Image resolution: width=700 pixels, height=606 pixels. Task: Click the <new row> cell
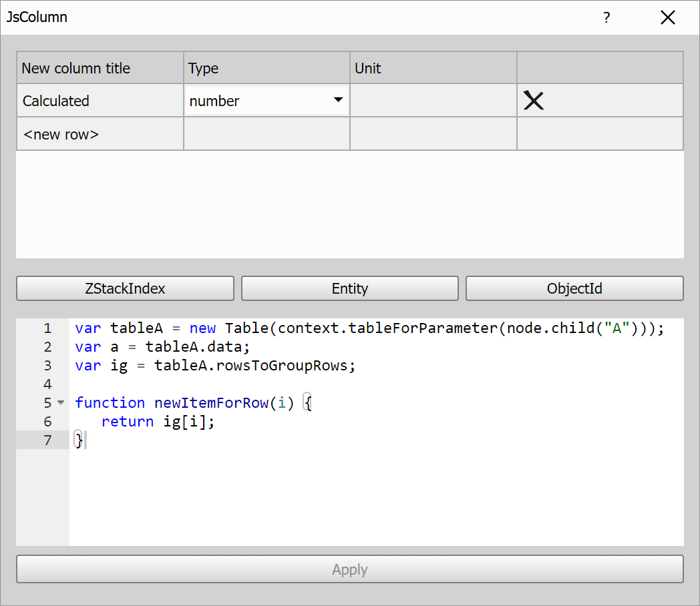(100, 134)
